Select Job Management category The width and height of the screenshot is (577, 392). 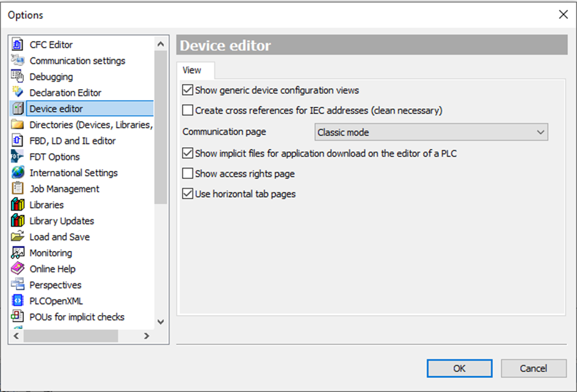coord(64,189)
